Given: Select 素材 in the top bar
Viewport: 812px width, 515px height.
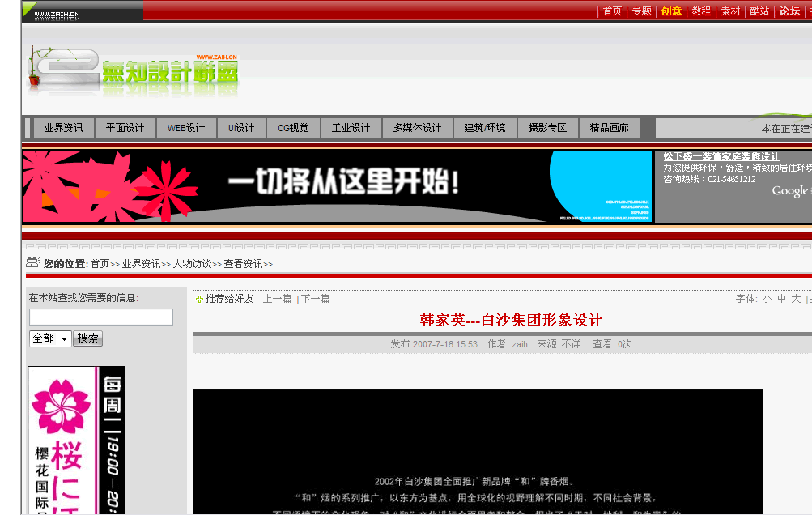Looking at the screenshot, I should 731,11.
